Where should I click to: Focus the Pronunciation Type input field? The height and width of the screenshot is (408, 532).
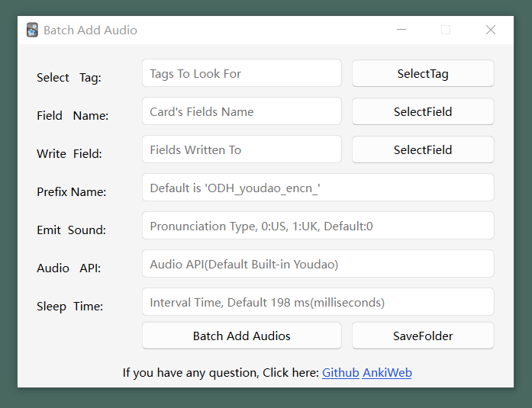(x=318, y=226)
